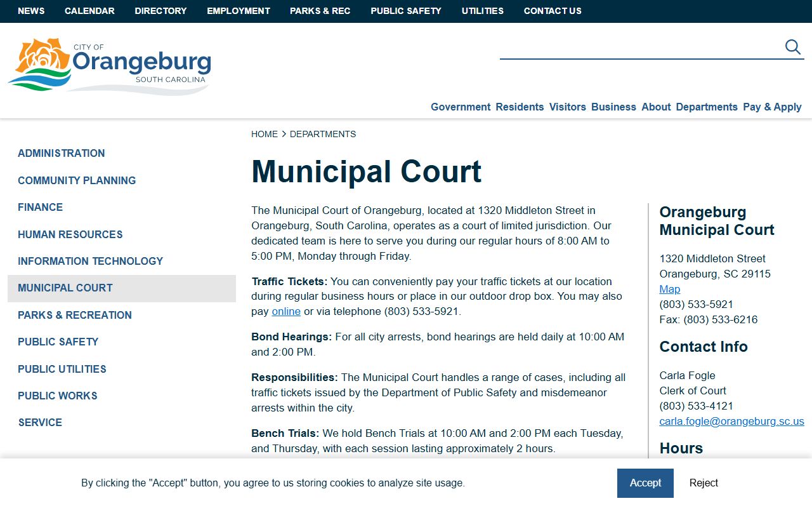812x508 pixels.
Task: Email carla.fogle@orangeburg.sc.us
Action: (732, 421)
